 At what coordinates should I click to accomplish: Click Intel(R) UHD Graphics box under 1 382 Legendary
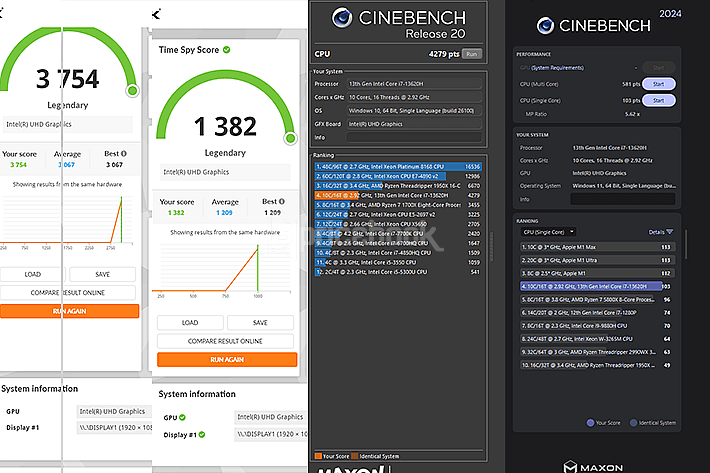(225, 172)
